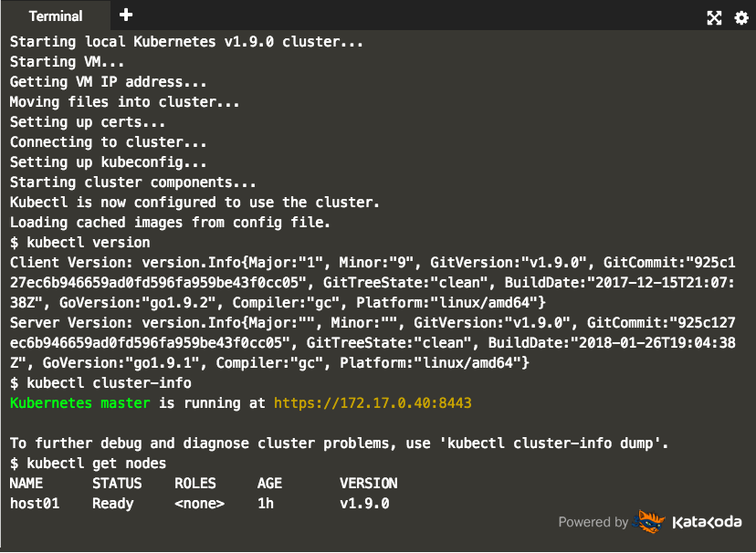Click the 'Starting cluster components...' line
Screen dimensions: 756x553
pos(133,183)
